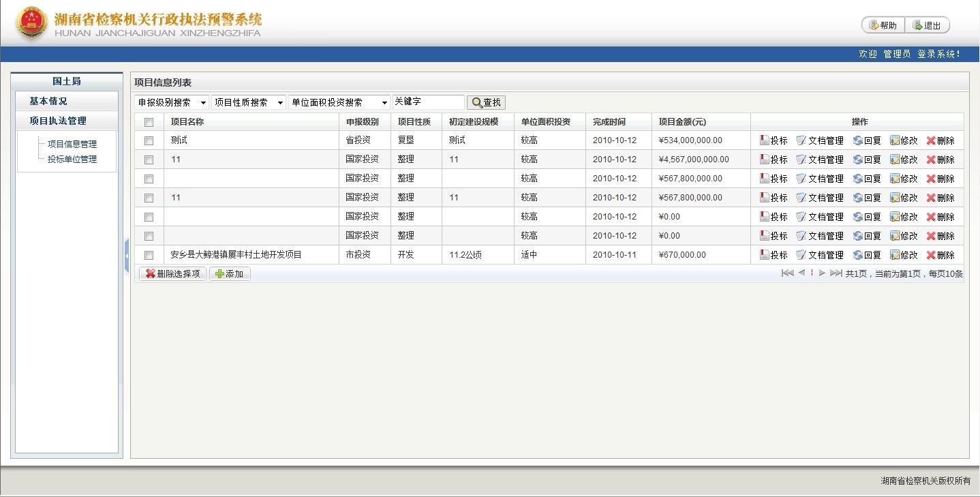
Task: Click the 查找 magnifier search button
Action: (486, 102)
